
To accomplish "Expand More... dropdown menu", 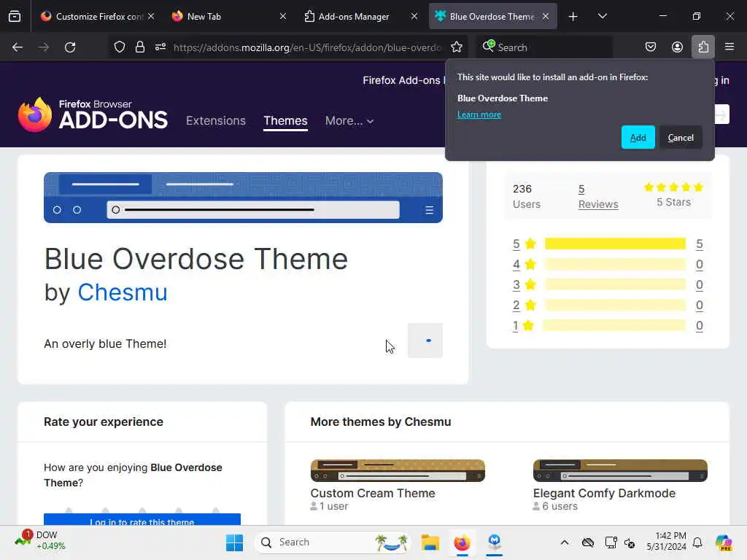I will [x=349, y=120].
